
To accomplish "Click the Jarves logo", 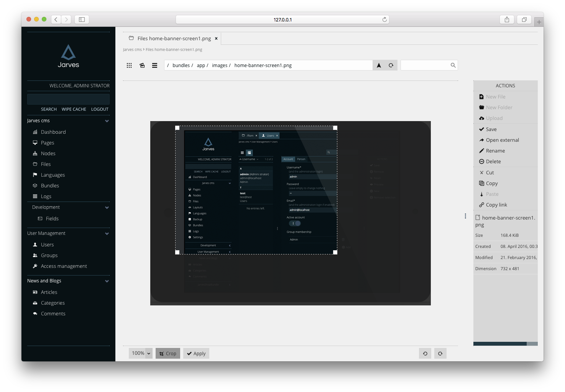I will (68, 56).
